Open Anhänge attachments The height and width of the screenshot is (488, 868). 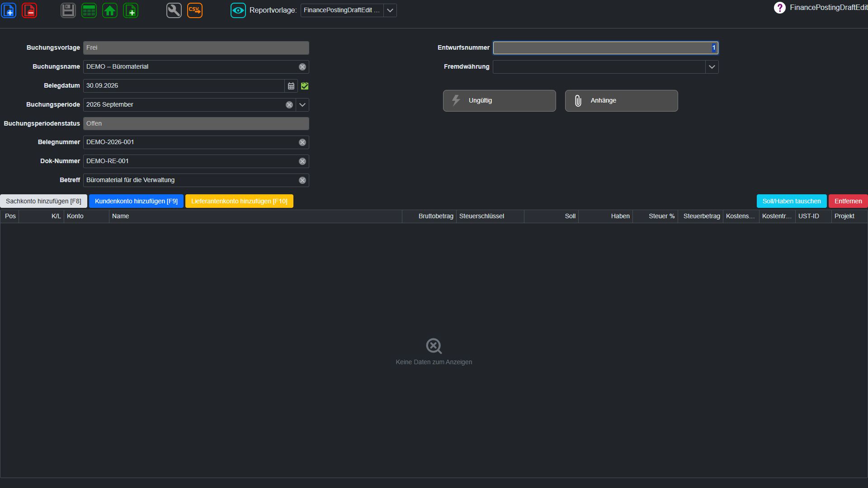[622, 101]
